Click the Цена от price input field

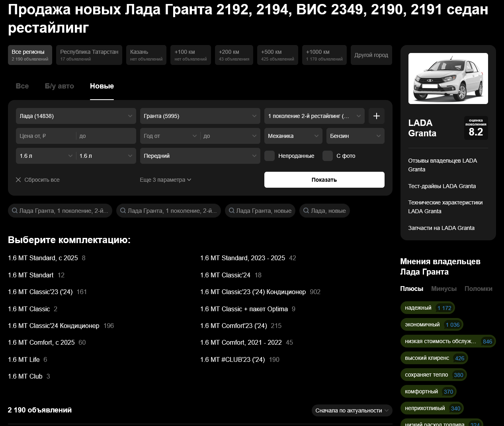[x=46, y=136]
